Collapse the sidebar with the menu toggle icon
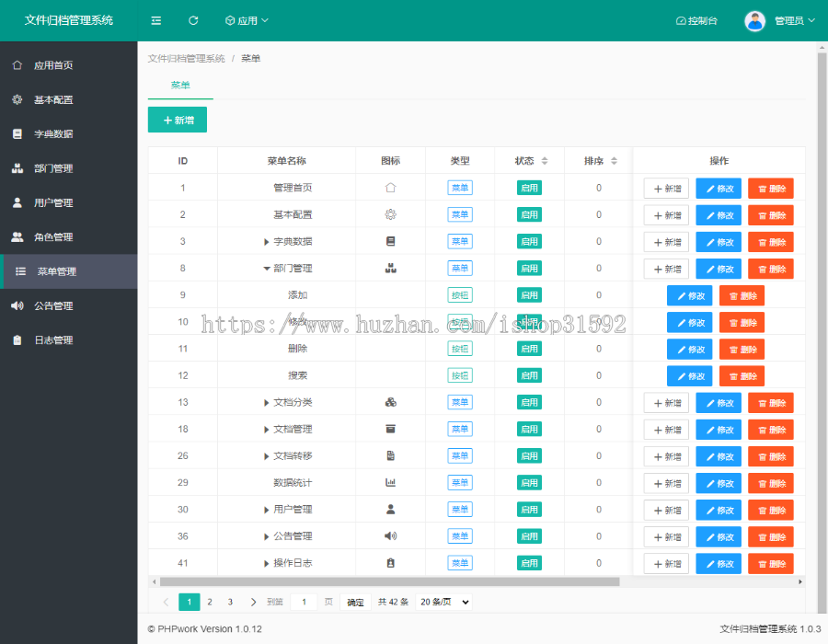This screenshot has width=828, height=644. (155, 20)
